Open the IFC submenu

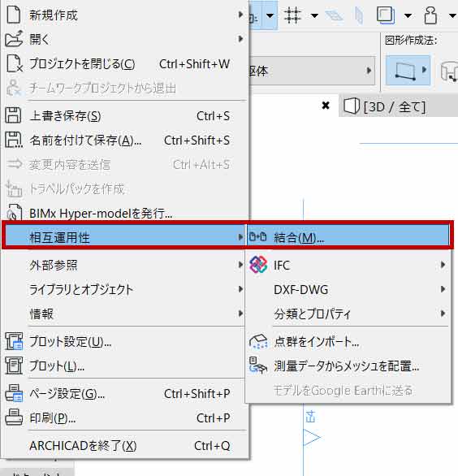pos(348,265)
